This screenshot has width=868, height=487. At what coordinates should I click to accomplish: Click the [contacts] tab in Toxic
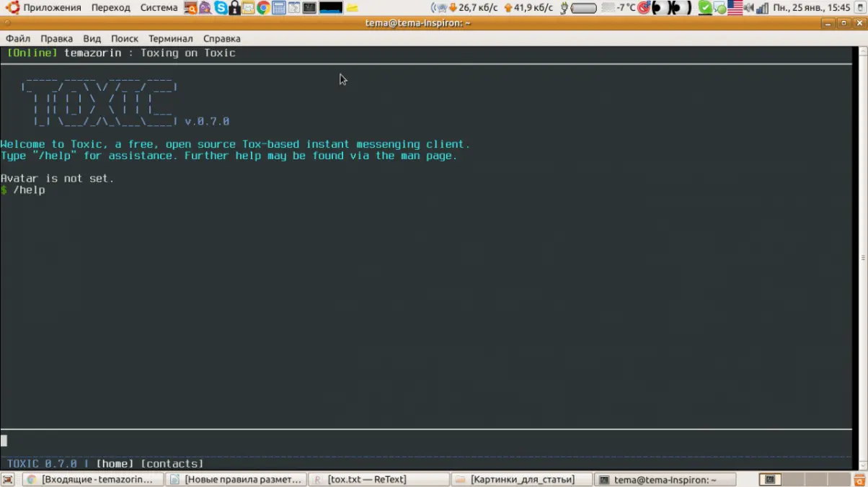[x=172, y=464]
